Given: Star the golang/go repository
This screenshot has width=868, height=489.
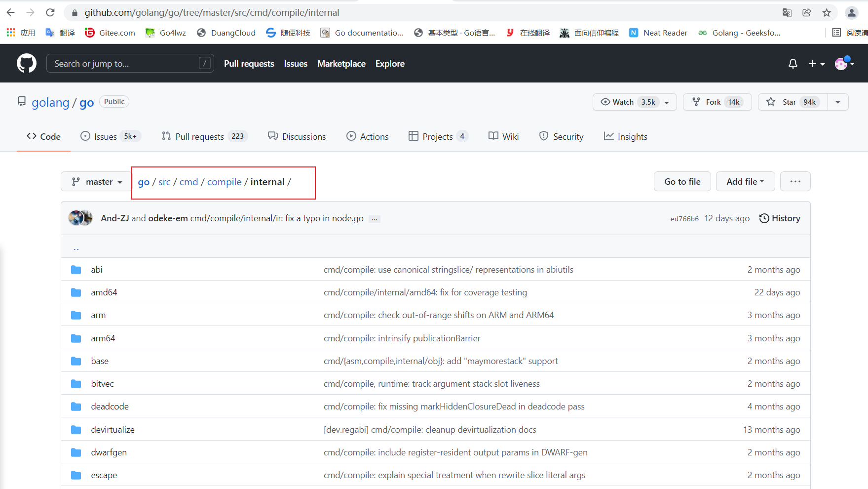Looking at the screenshot, I should (789, 102).
